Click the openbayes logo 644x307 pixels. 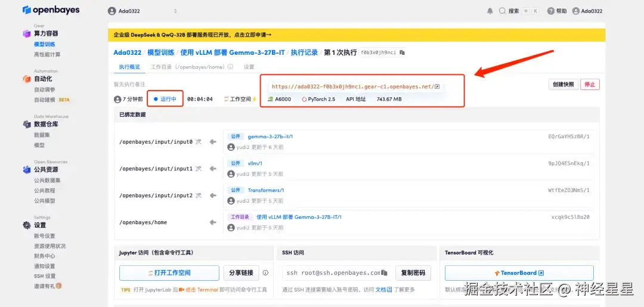tap(51, 10)
